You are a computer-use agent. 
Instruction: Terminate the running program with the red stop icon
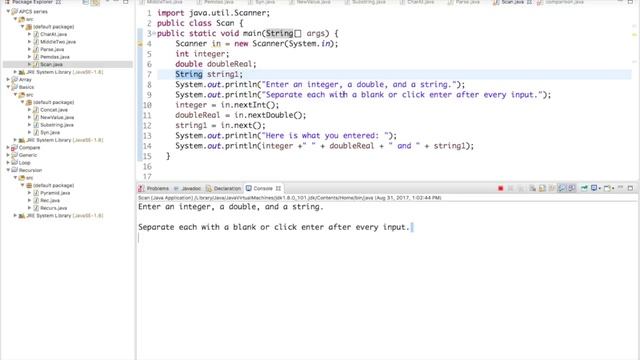[501, 188]
